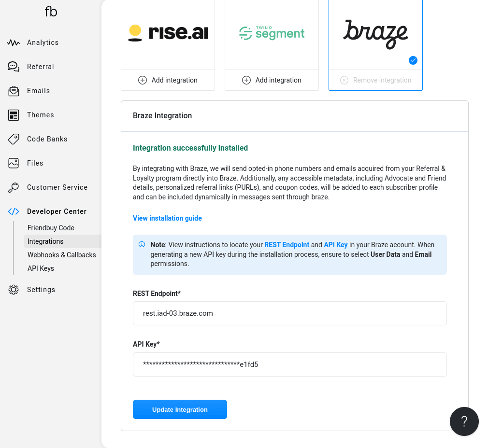Click the Customer Service magnifier icon
488x448 pixels.
click(14, 187)
